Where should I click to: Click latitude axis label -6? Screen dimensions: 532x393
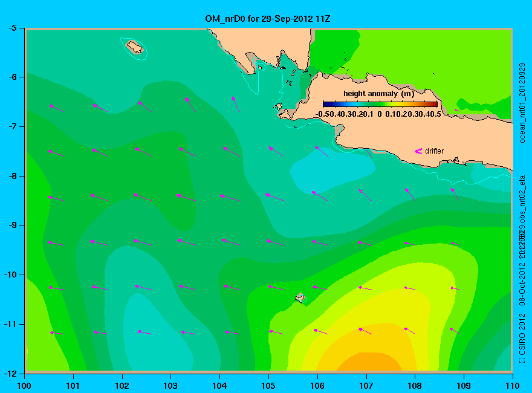(x=12, y=77)
